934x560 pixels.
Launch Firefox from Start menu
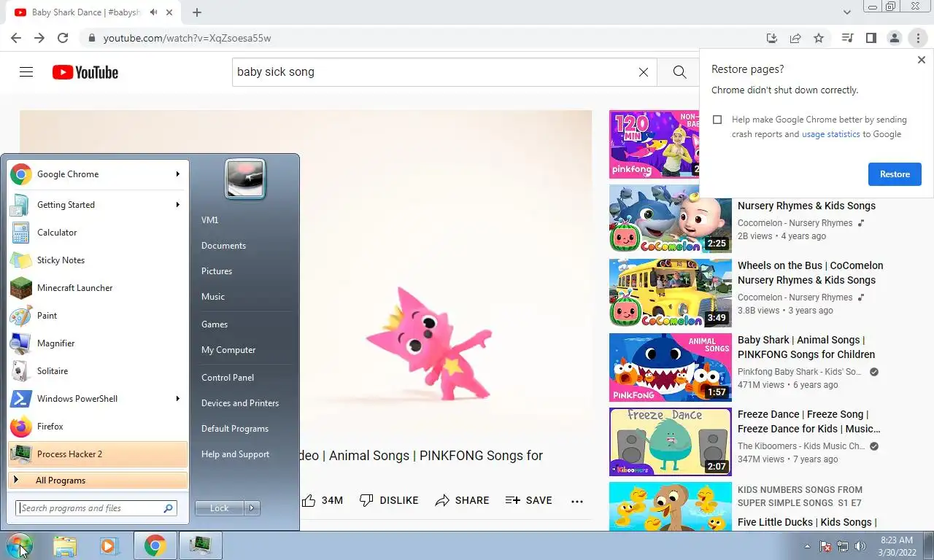point(98,427)
